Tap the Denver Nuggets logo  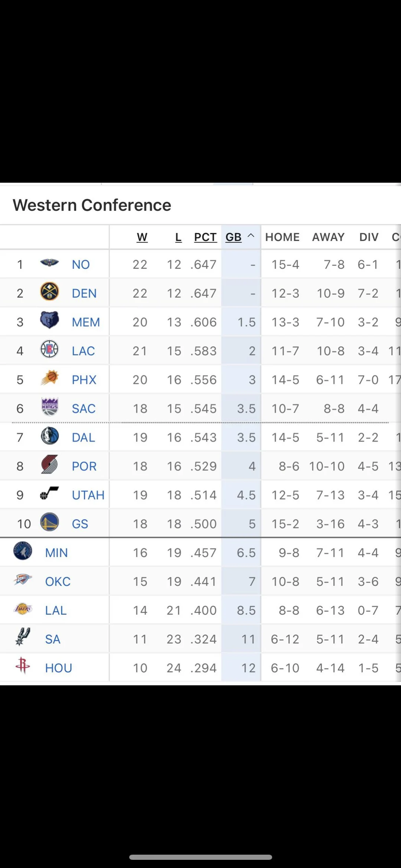pyautogui.click(x=49, y=292)
